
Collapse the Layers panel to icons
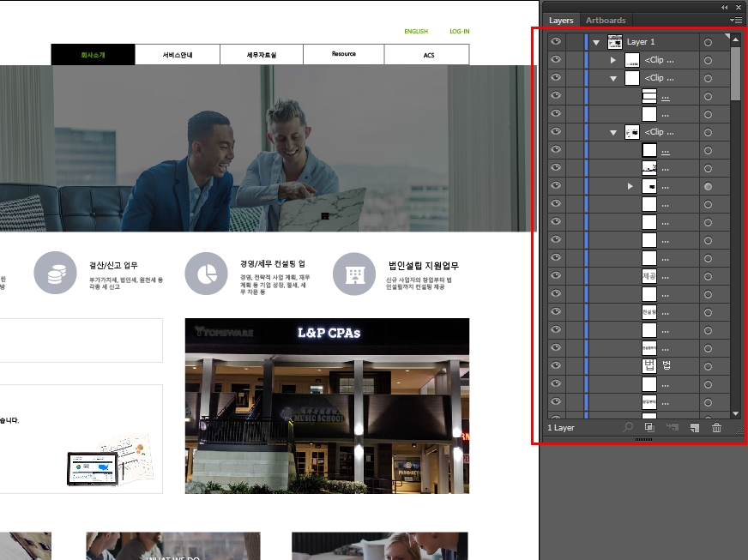click(725, 7)
